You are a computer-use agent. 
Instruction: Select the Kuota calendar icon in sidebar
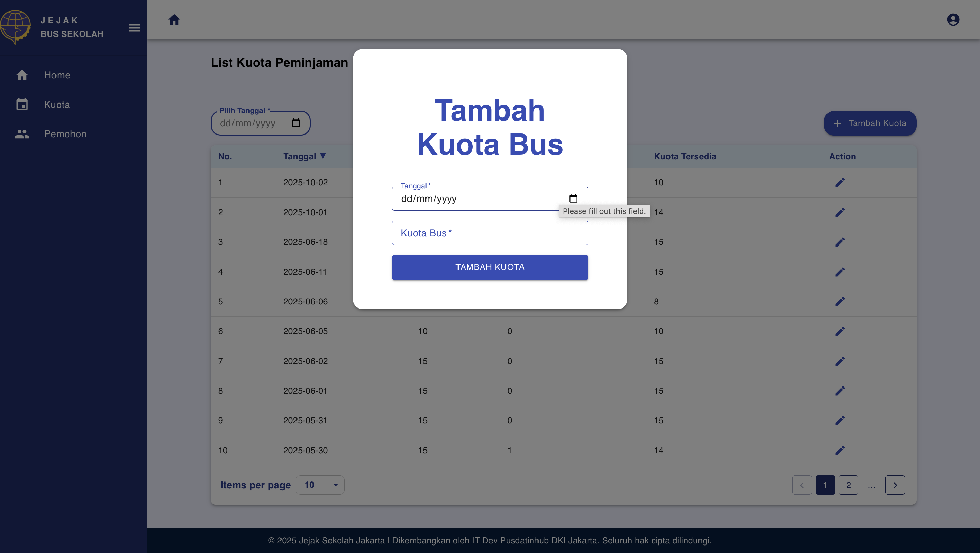coord(22,104)
